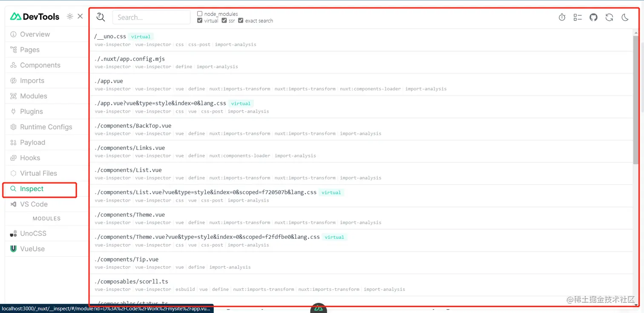This screenshot has height=313, width=644.
Task: Open ./components/BackTop.vue module
Action: [x=362, y=129]
